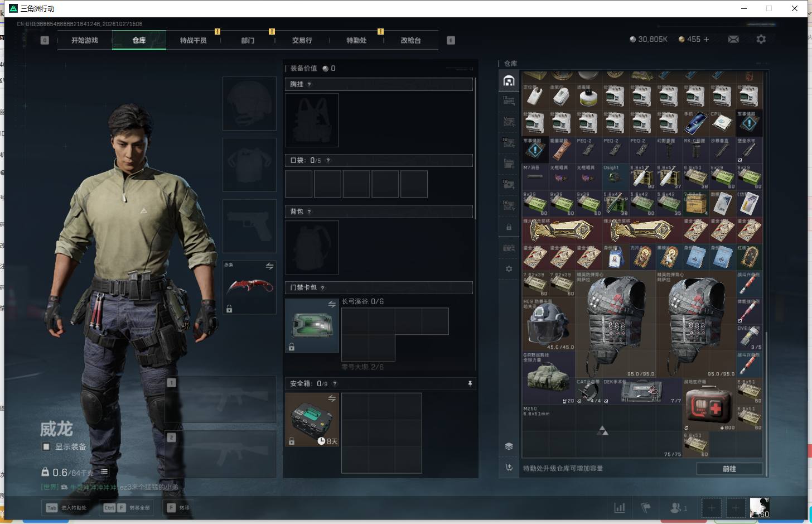Open the 改枪台 tab

(x=411, y=40)
